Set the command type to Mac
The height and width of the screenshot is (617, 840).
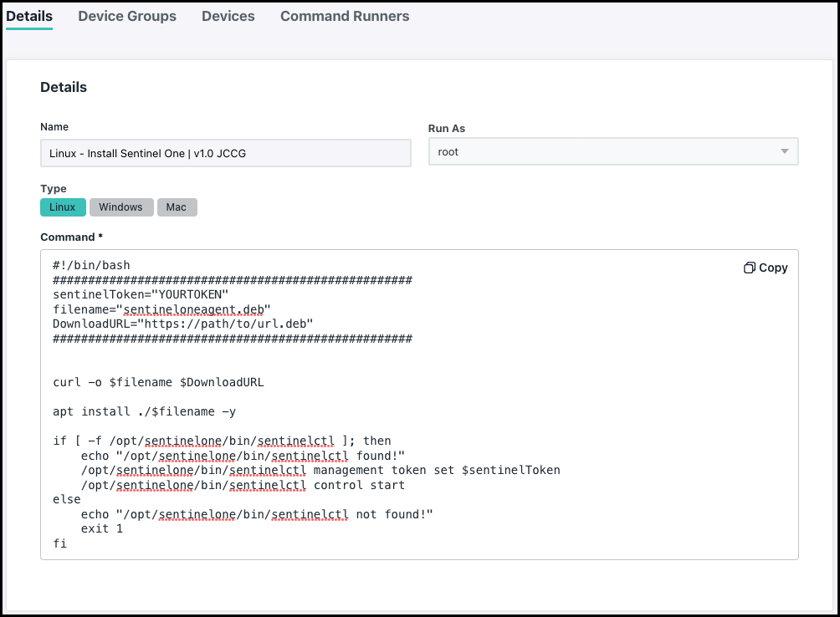(x=177, y=207)
